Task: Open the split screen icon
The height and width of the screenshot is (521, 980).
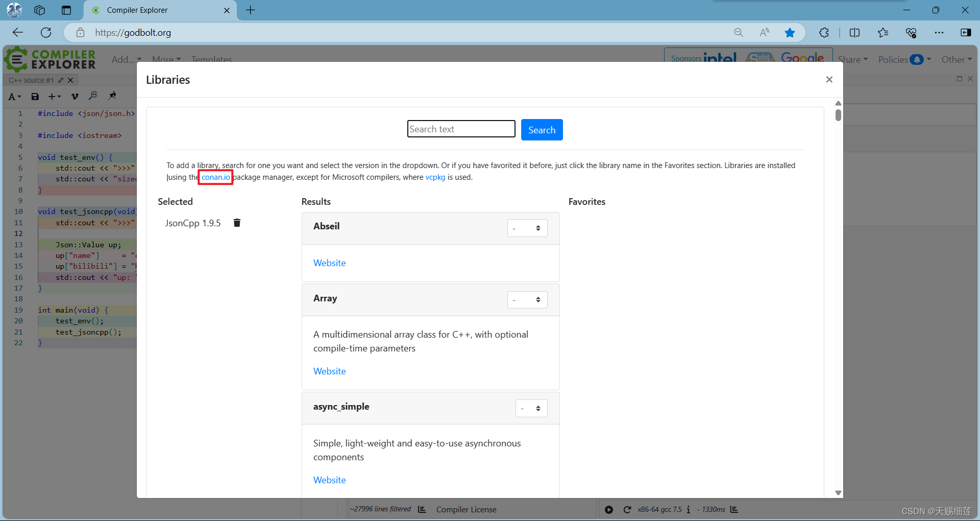Action: click(854, 33)
